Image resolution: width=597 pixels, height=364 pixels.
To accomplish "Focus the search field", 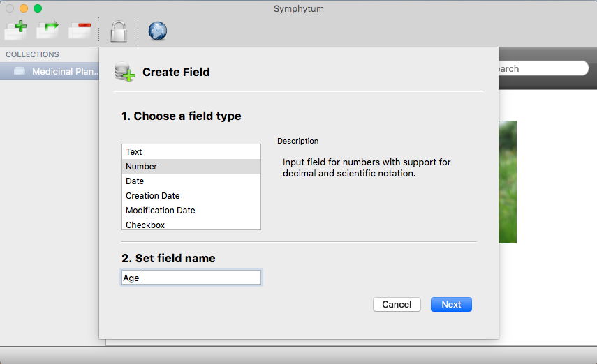I will point(543,68).
